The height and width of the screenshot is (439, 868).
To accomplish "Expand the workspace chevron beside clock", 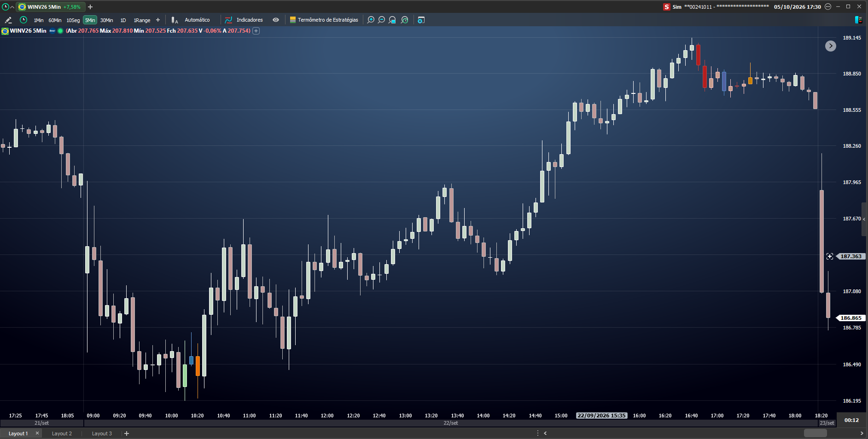I will [x=12, y=7].
